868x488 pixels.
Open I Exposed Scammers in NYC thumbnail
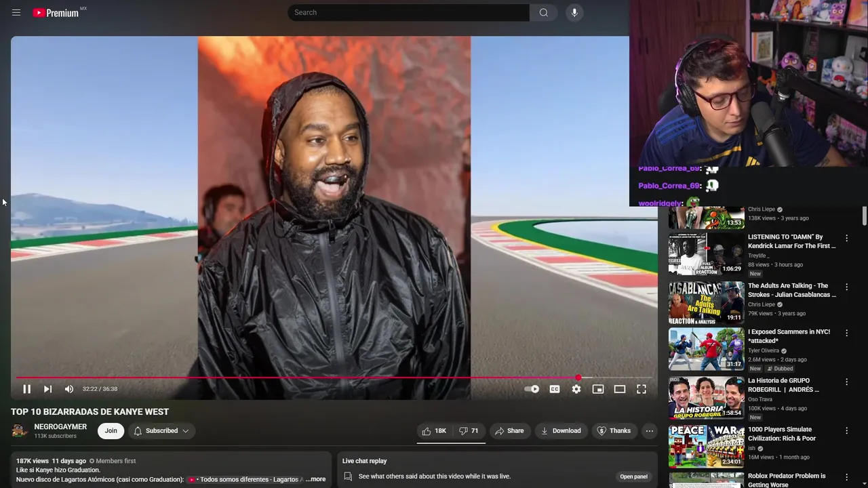[706, 349]
